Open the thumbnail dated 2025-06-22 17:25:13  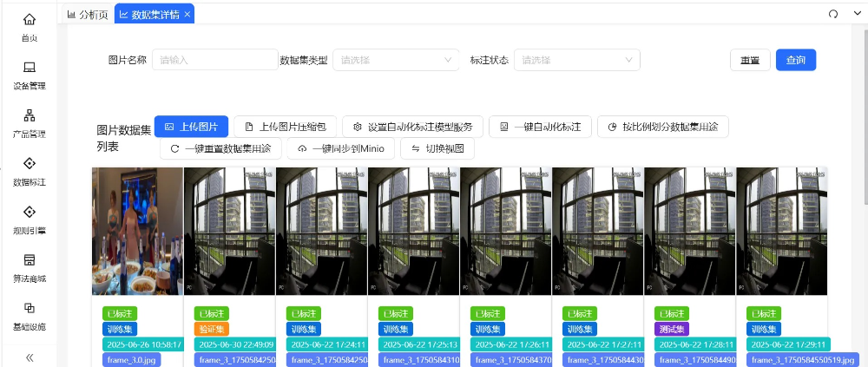(413, 232)
